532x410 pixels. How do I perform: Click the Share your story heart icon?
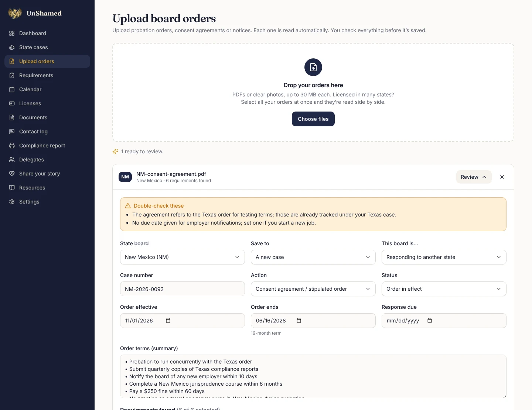coord(12,174)
